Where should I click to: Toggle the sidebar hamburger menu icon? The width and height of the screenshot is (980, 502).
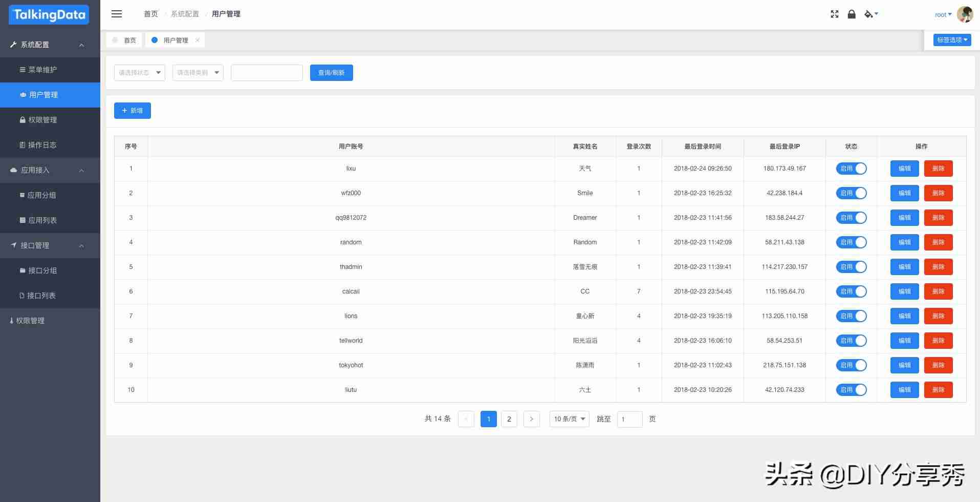coord(117,14)
